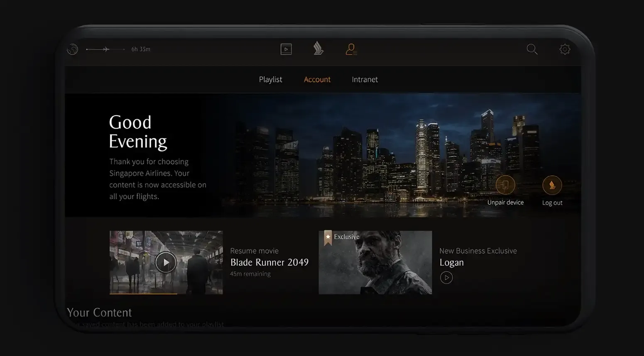This screenshot has height=356, width=644.
Task: Click the Log out icon
Action: tap(552, 185)
